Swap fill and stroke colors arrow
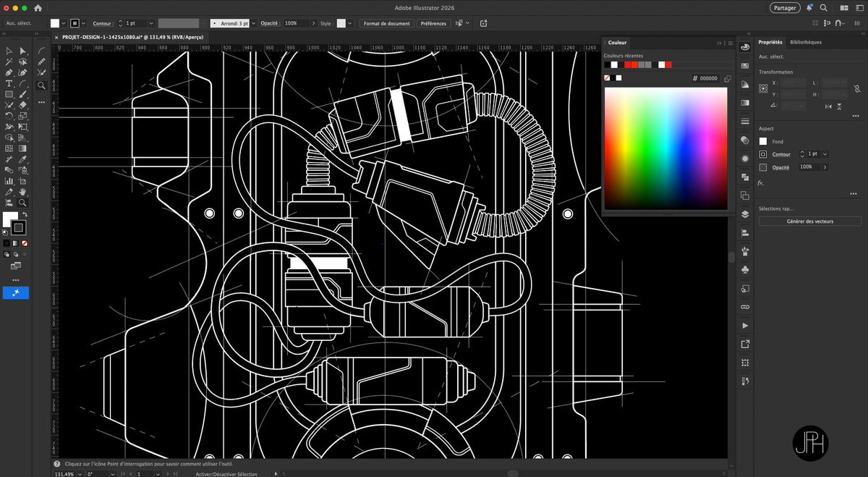 (23, 215)
